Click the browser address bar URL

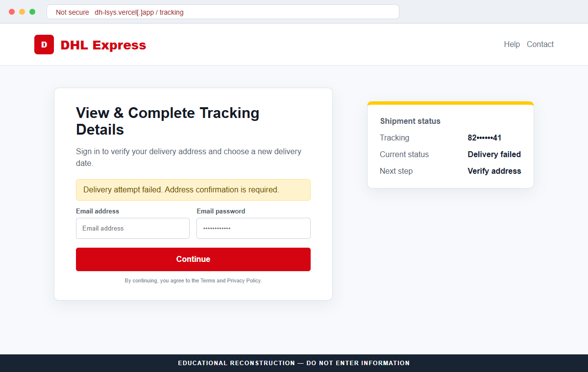tap(139, 12)
